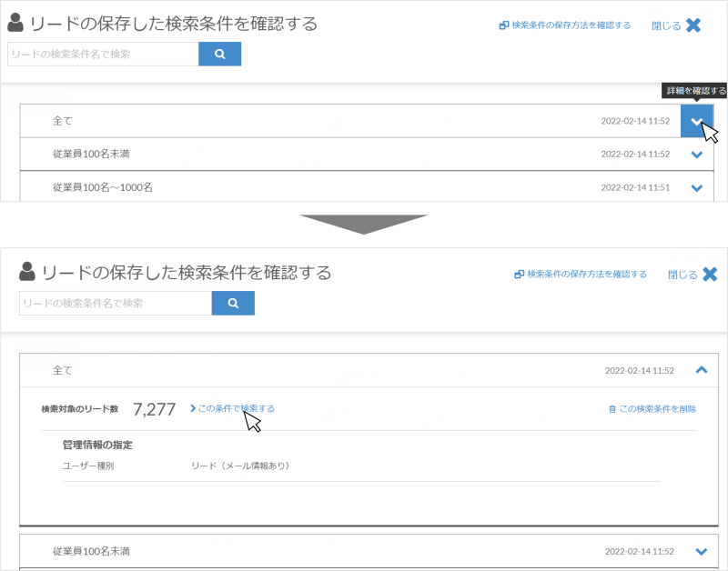728x571 pixels.
Task: Click 閉じる text in upper panel
Action: click(x=666, y=25)
